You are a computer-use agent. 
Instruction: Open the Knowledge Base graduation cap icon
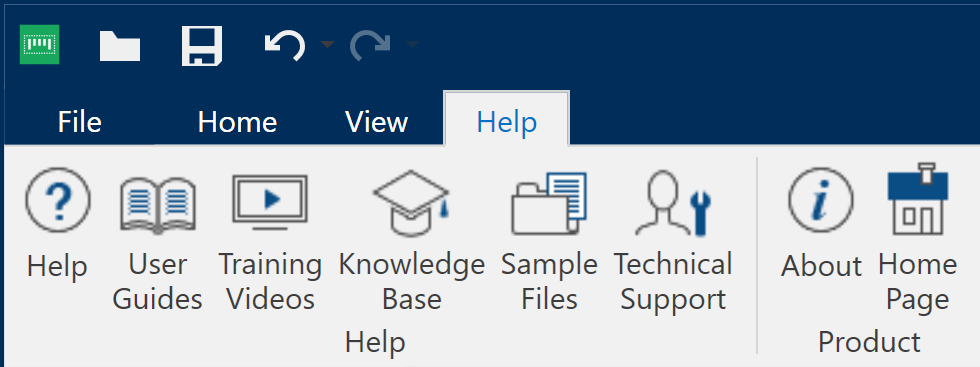(411, 203)
